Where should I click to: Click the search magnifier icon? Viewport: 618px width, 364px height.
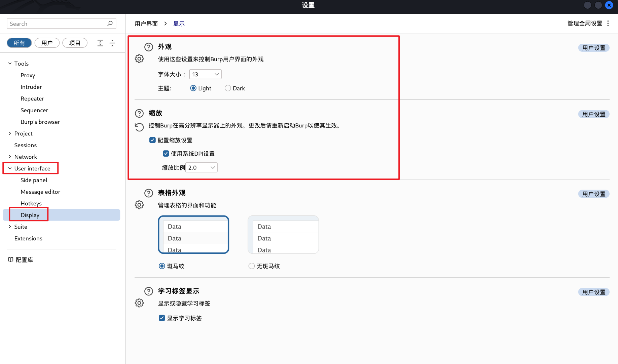pyautogui.click(x=110, y=24)
